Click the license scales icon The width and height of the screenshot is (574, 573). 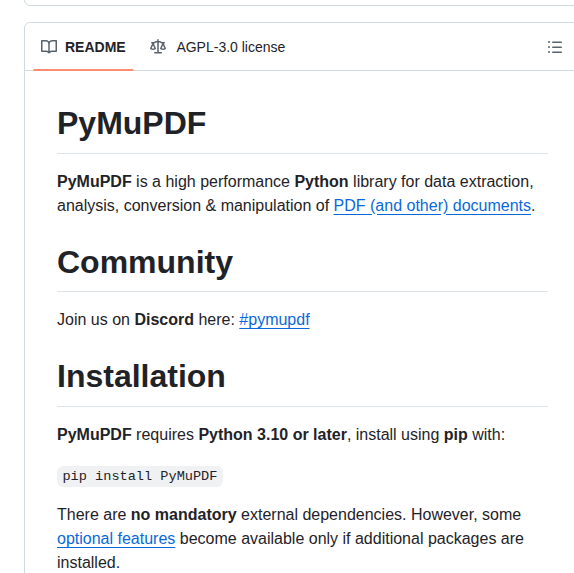coord(158,47)
